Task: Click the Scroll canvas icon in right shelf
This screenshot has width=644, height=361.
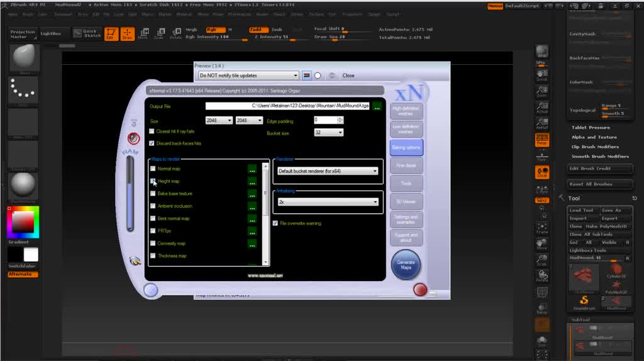Action: [x=541, y=75]
